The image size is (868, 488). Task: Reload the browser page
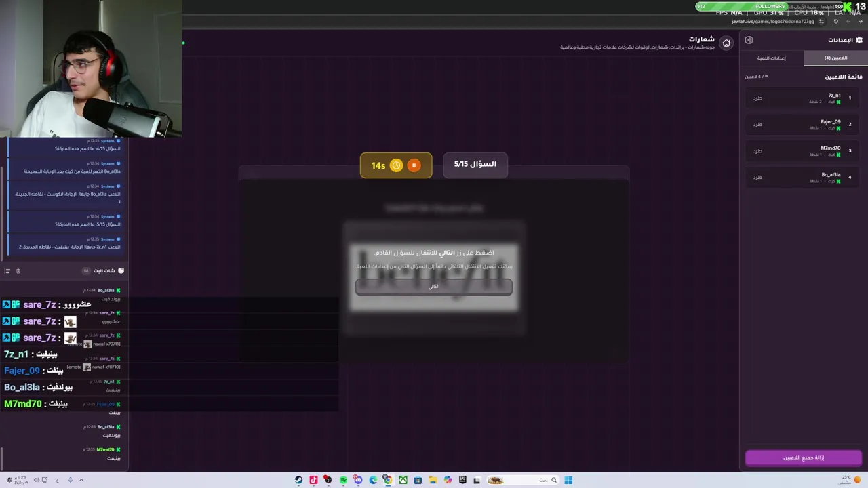(835, 21)
